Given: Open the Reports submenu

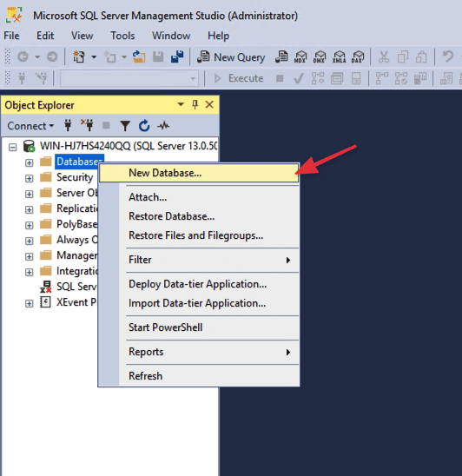Looking at the screenshot, I should click(199, 352).
